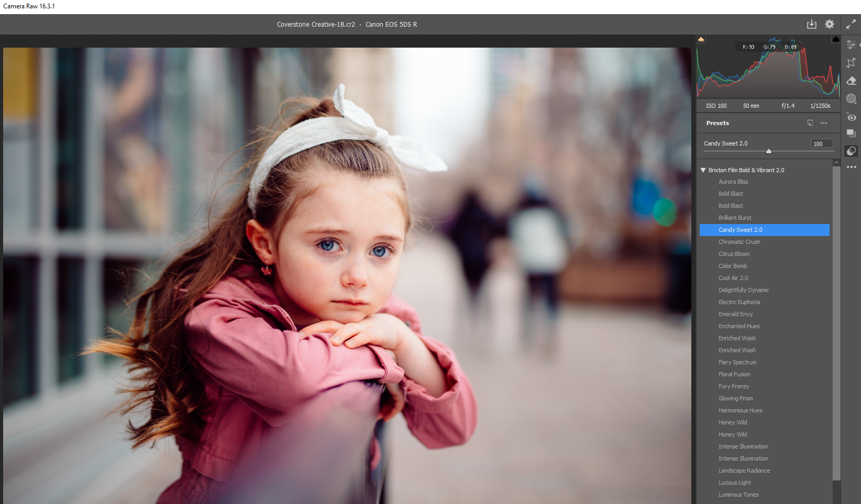Open the Masking tool

point(851,98)
